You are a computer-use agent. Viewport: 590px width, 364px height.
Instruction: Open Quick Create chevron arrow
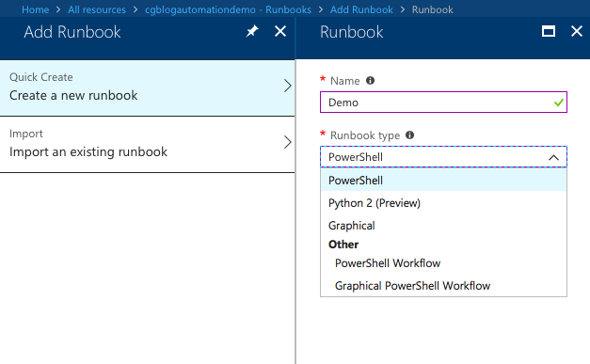[288, 87]
